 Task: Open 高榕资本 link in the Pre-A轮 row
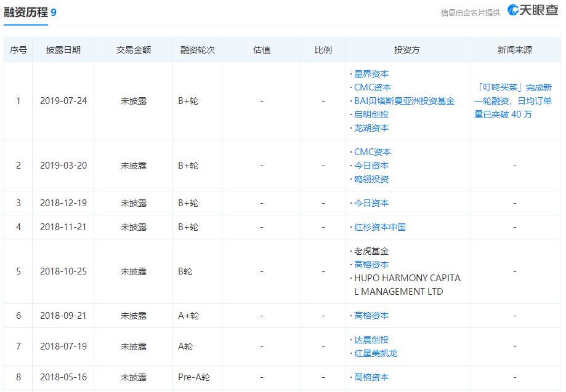(x=371, y=377)
